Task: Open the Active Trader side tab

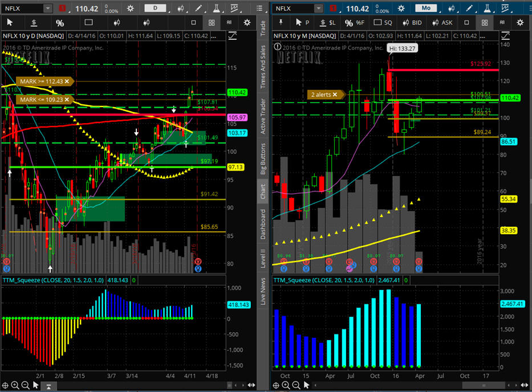Action: [x=263, y=116]
